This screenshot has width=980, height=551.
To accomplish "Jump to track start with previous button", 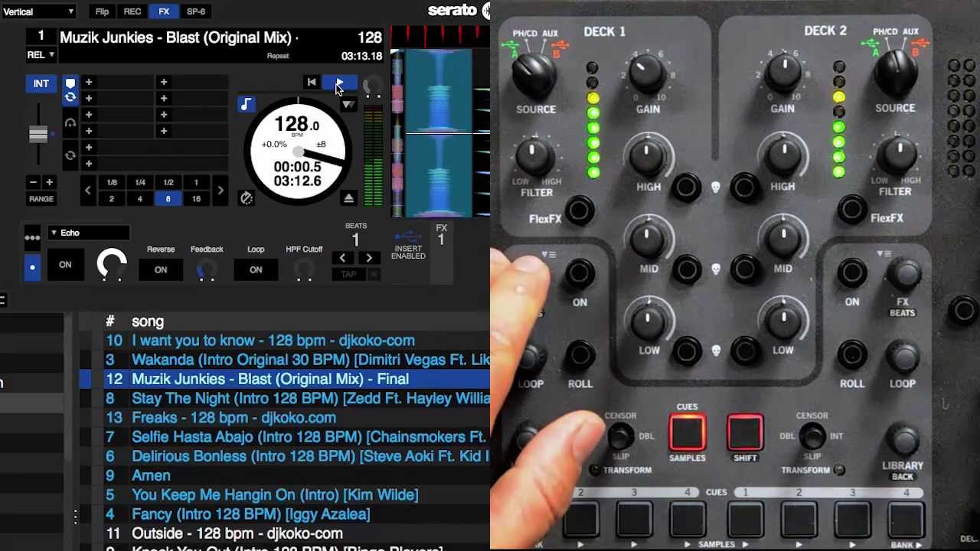I will pos(311,83).
